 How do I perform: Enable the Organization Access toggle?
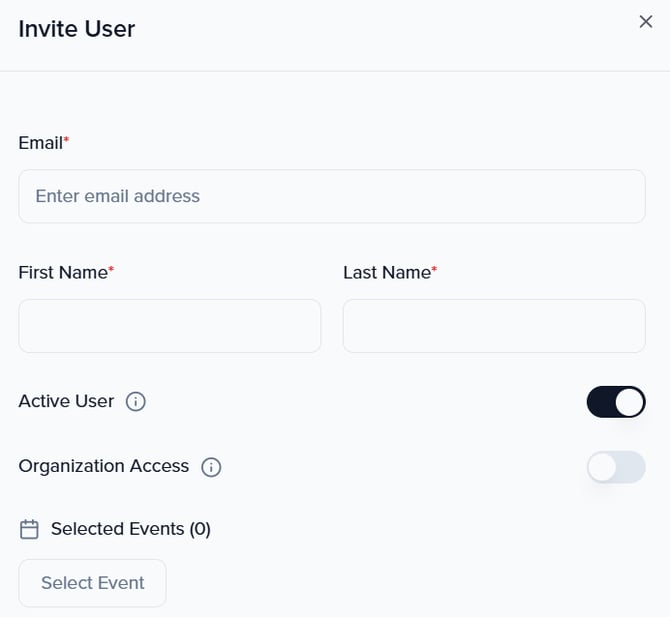pyautogui.click(x=615, y=467)
